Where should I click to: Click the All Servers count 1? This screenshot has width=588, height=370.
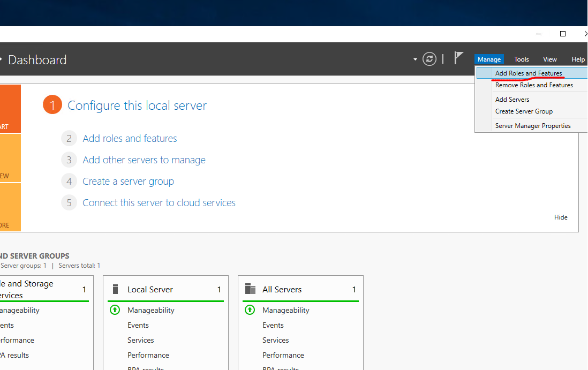(x=354, y=289)
